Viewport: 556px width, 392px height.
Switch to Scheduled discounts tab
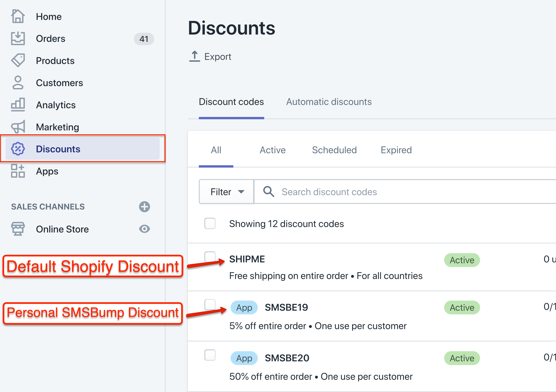pos(334,150)
